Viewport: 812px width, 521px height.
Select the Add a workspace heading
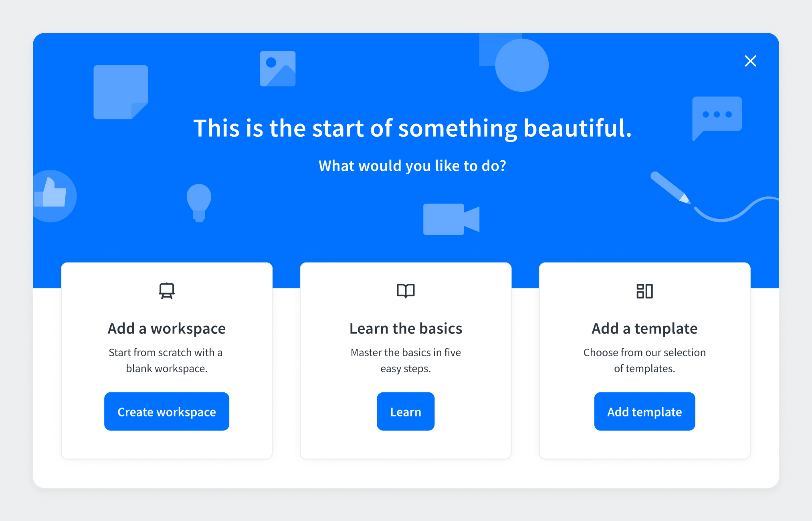click(x=167, y=329)
